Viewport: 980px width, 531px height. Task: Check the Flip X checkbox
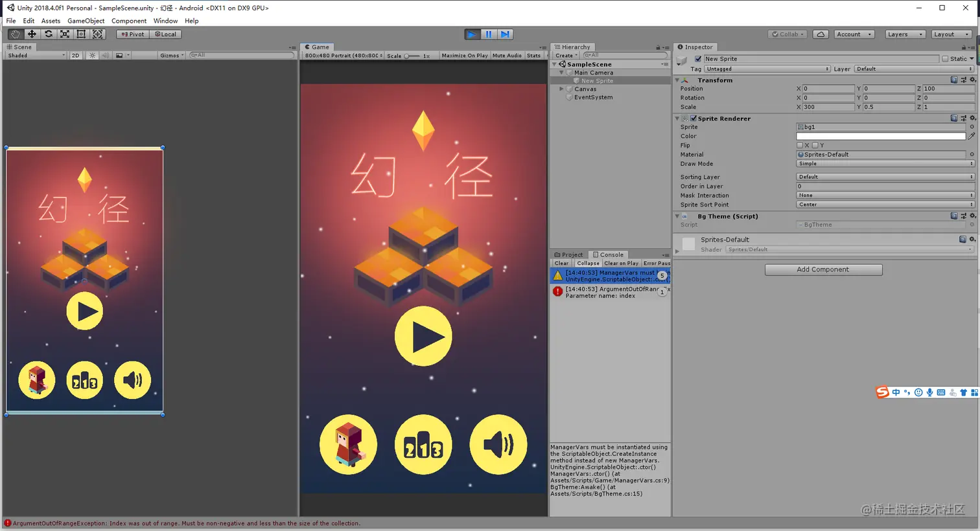pos(800,146)
